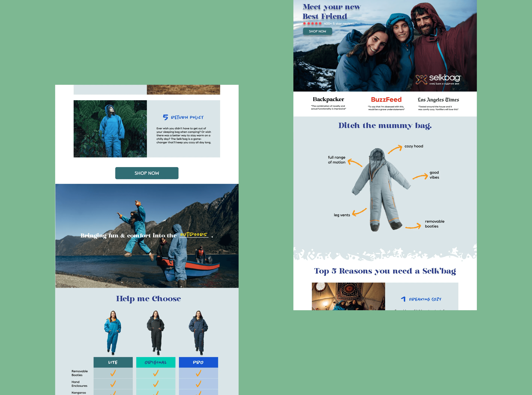Image resolution: width=532 pixels, height=395 pixels.
Task: Click Lite checkmark in Removable Booties row
Action: coord(113,373)
